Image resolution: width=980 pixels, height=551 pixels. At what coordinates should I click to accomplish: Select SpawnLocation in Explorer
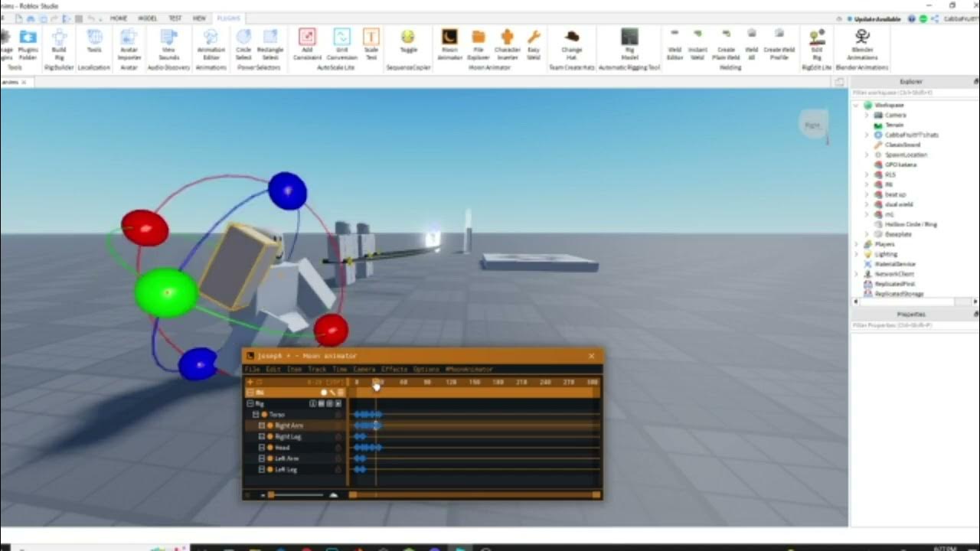906,155
